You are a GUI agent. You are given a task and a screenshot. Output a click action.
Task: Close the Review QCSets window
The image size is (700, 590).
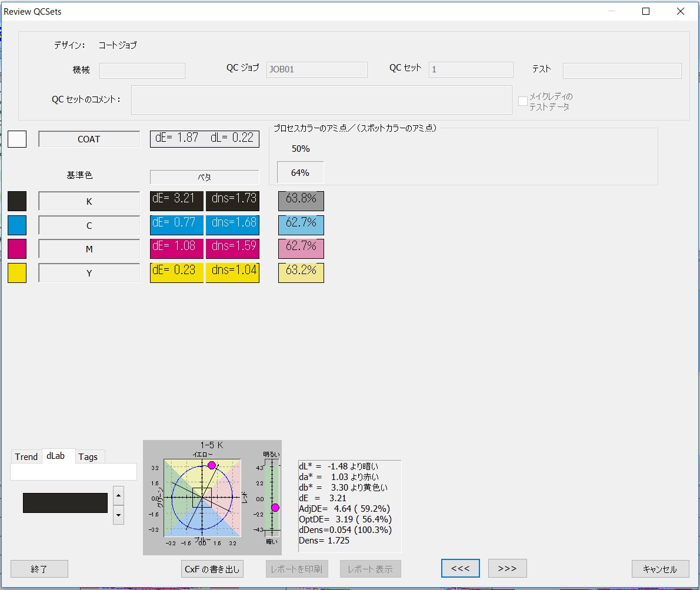(x=681, y=11)
